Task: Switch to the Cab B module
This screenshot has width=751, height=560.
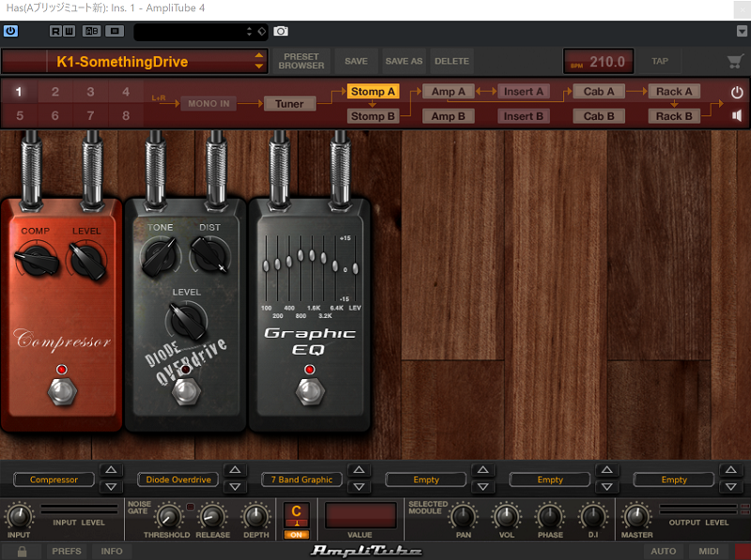Action: (599, 116)
